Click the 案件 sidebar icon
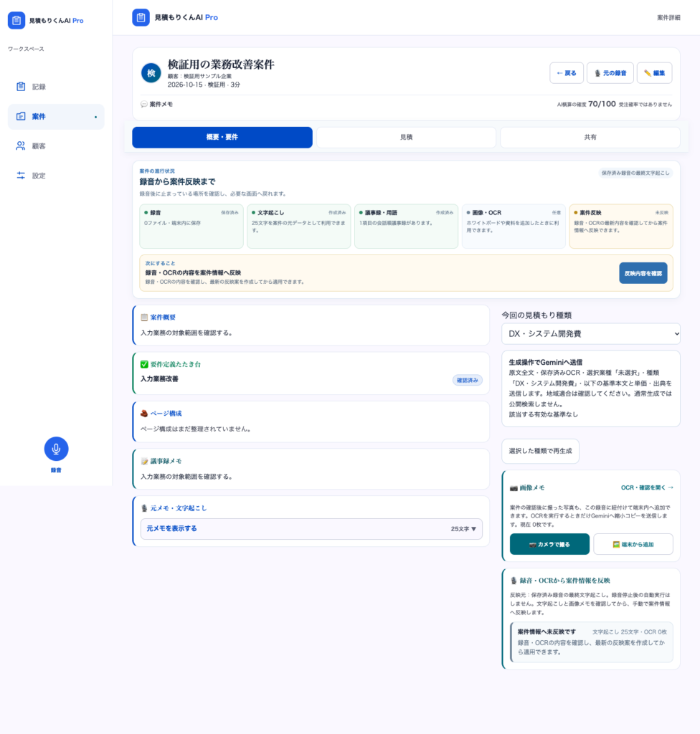The width and height of the screenshot is (700, 734). [21, 117]
